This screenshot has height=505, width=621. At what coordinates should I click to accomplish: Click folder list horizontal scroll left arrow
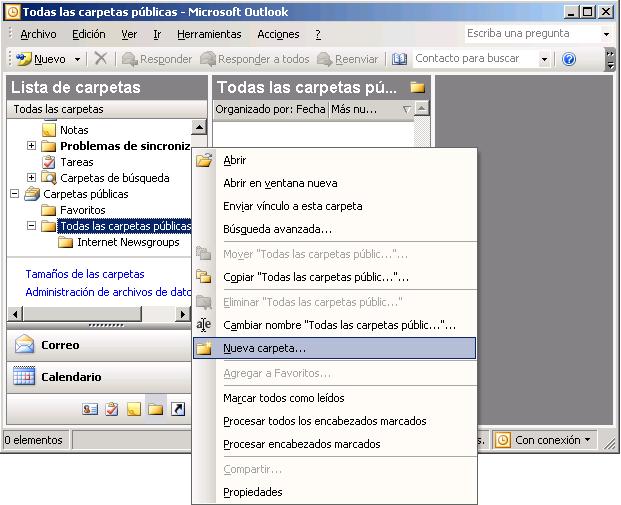pyautogui.click(x=15, y=314)
